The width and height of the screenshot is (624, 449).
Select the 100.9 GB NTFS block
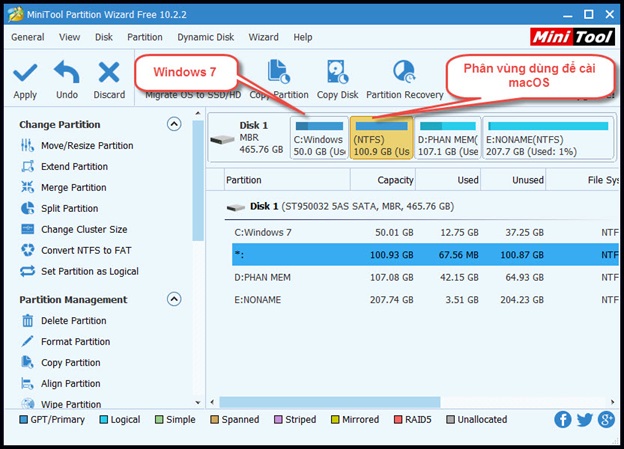pyautogui.click(x=381, y=138)
